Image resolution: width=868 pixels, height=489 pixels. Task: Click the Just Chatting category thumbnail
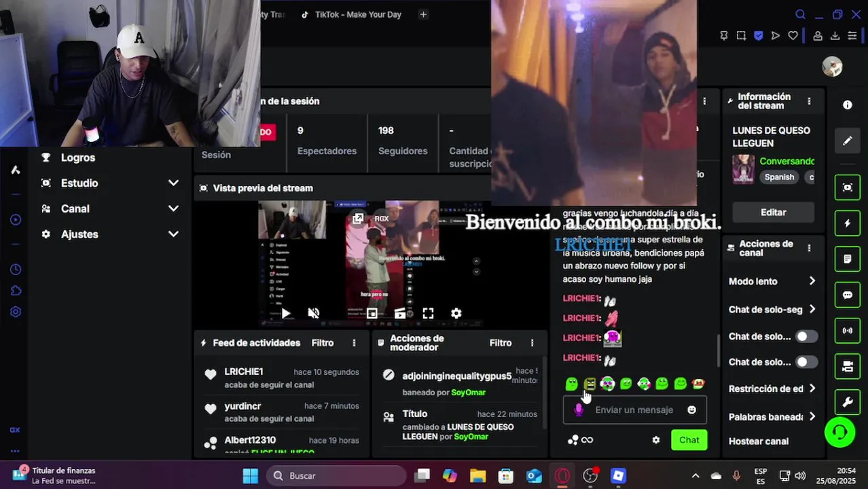743,169
